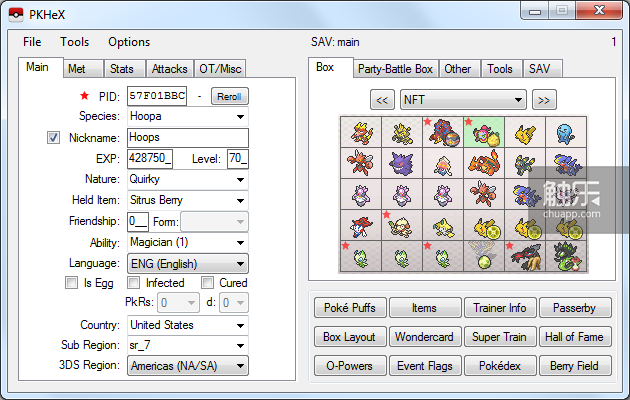Image resolution: width=630 pixels, height=400 pixels.
Task: Select the Wobbuffet sprite in the box
Action: coord(566,132)
